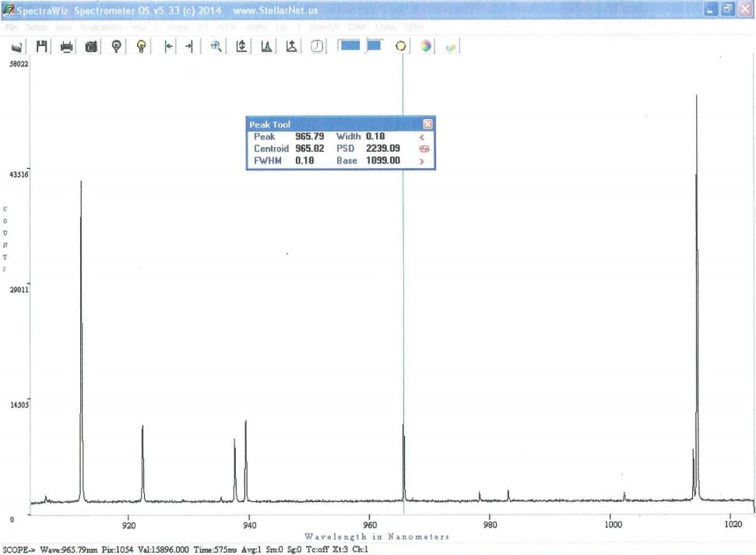Image resolution: width=756 pixels, height=555 pixels.
Task: Click status bar text Wave:965.79nm
Action: coord(69,550)
